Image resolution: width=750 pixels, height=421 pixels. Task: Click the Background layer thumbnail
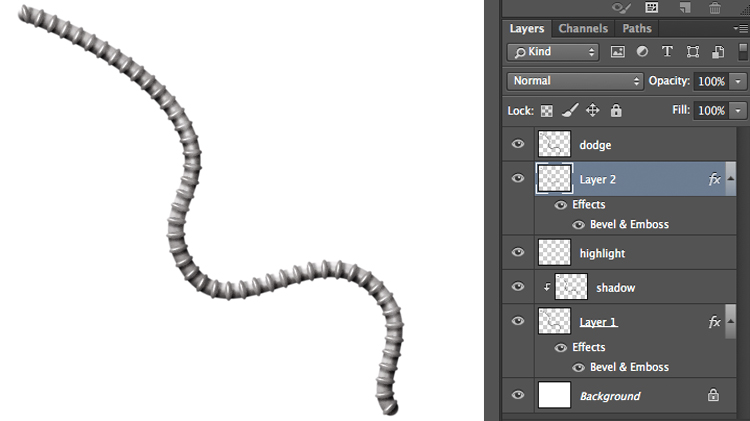(554, 395)
